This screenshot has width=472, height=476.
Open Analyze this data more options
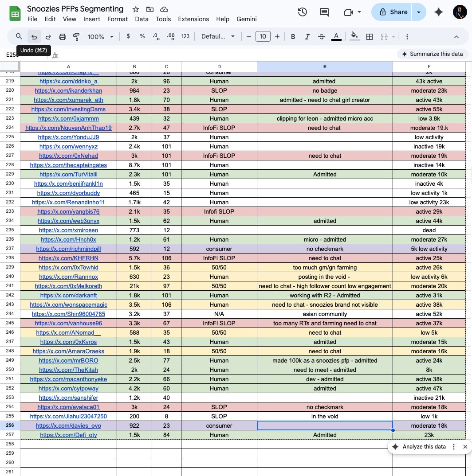(x=454, y=447)
